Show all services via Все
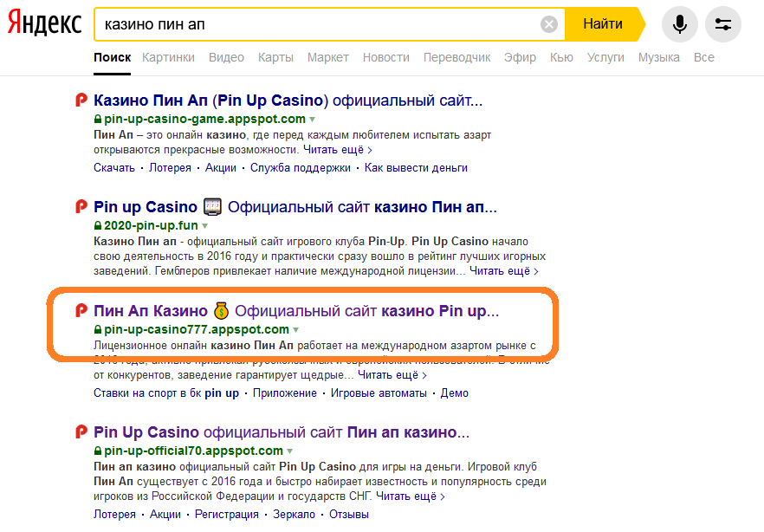The width and height of the screenshot is (764, 532). click(x=704, y=57)
